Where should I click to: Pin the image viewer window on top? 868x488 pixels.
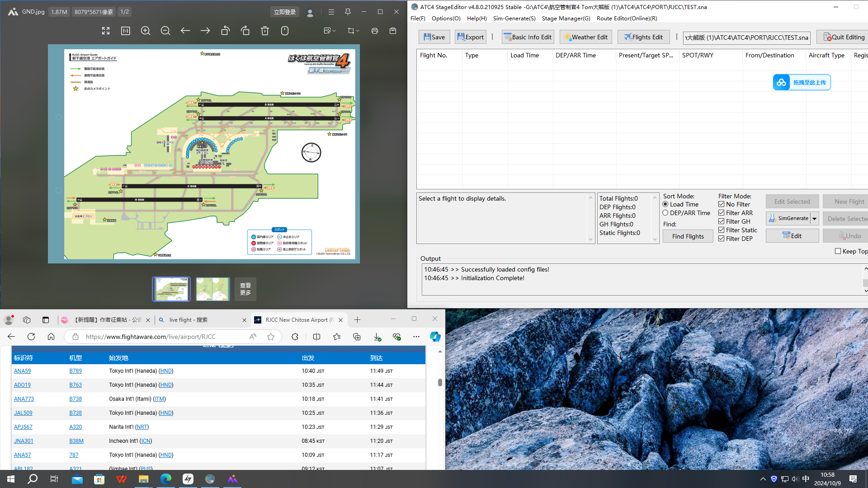tap(348, 12)
